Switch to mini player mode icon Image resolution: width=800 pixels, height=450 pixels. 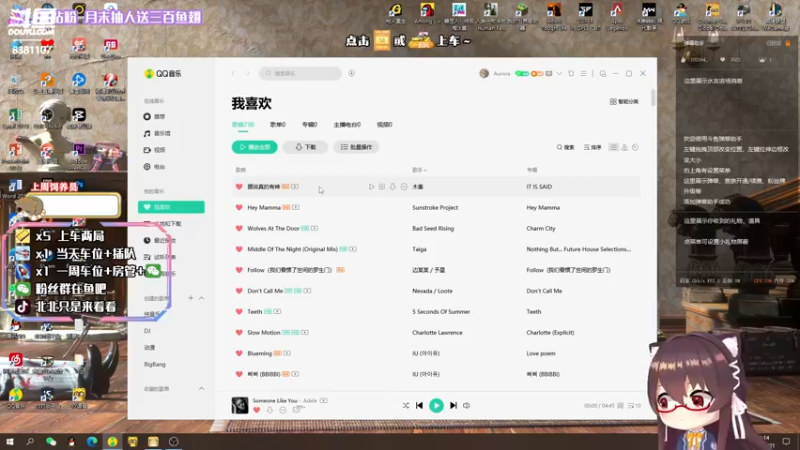(603, 73)
